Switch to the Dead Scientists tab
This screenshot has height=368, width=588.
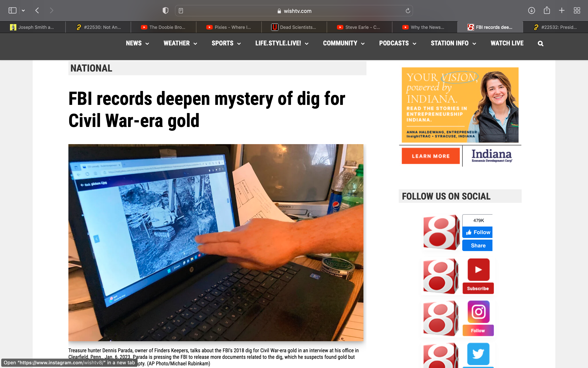[x=294, y=27]
